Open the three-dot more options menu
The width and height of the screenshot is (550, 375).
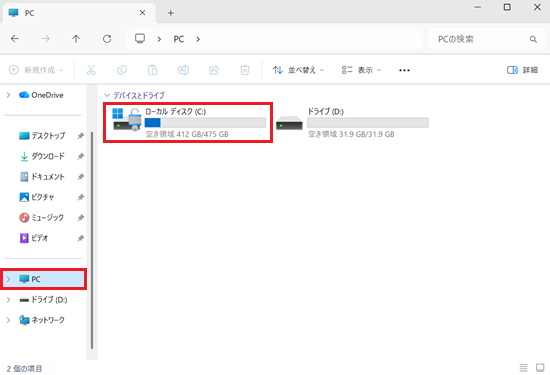point(404,70)
